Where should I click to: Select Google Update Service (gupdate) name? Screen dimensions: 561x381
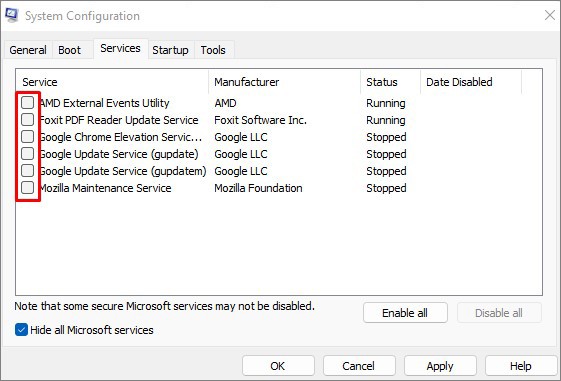118,154
